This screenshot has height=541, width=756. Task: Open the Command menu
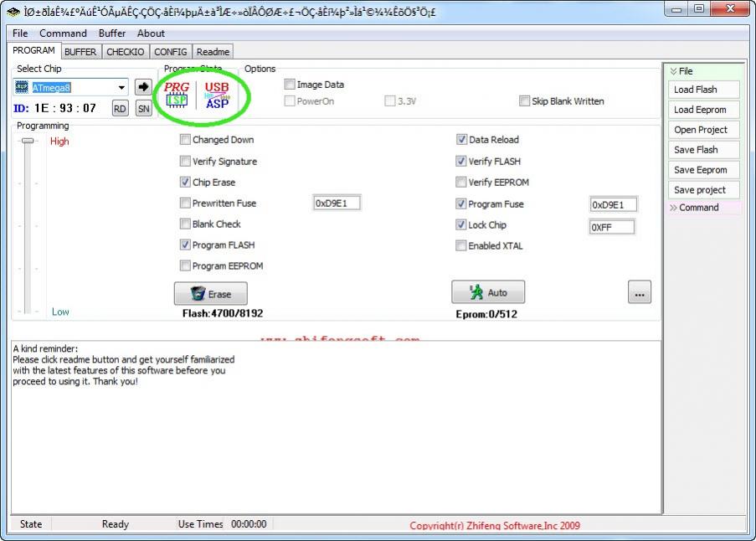[63, 33]
